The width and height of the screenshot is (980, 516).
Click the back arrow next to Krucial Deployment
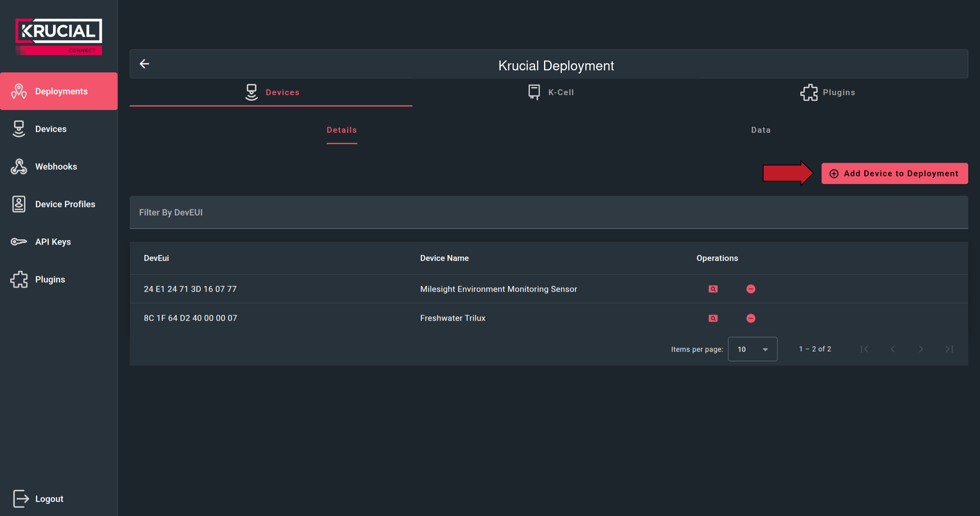144,64
